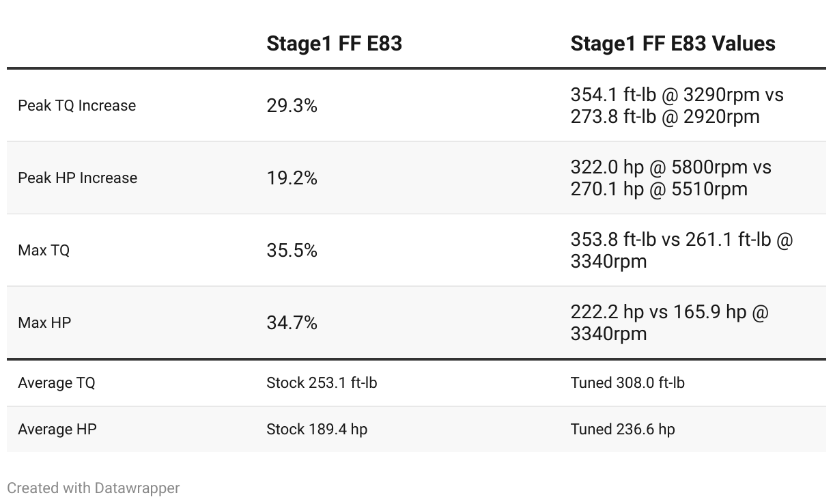Click the Stage1 FF E83 column header
This screenshot has height=504, width=833.
(334, 44)
